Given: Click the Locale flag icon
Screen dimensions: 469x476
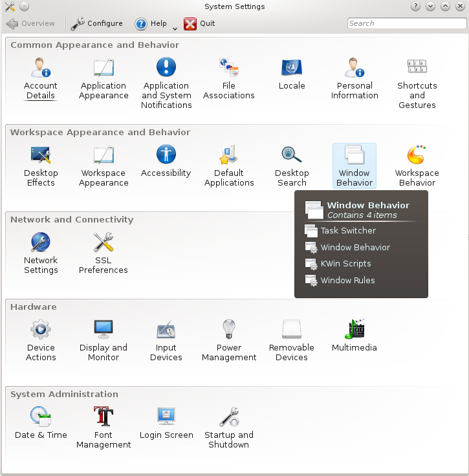Looking at the screenshot, I should click(292, 67).
